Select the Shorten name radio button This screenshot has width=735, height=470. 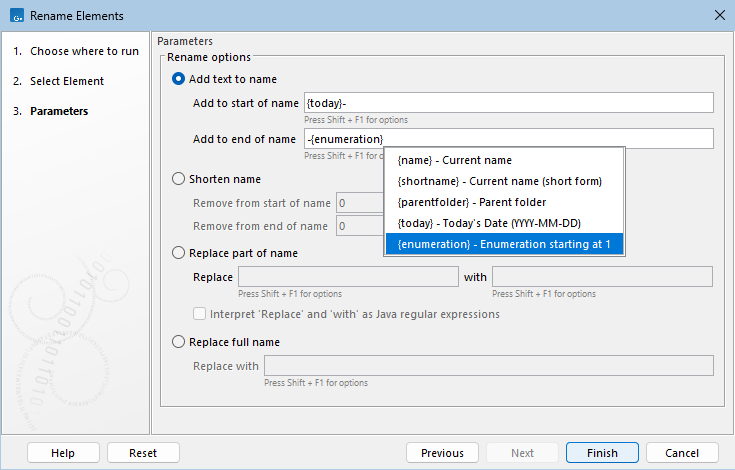tap(178, 179)
